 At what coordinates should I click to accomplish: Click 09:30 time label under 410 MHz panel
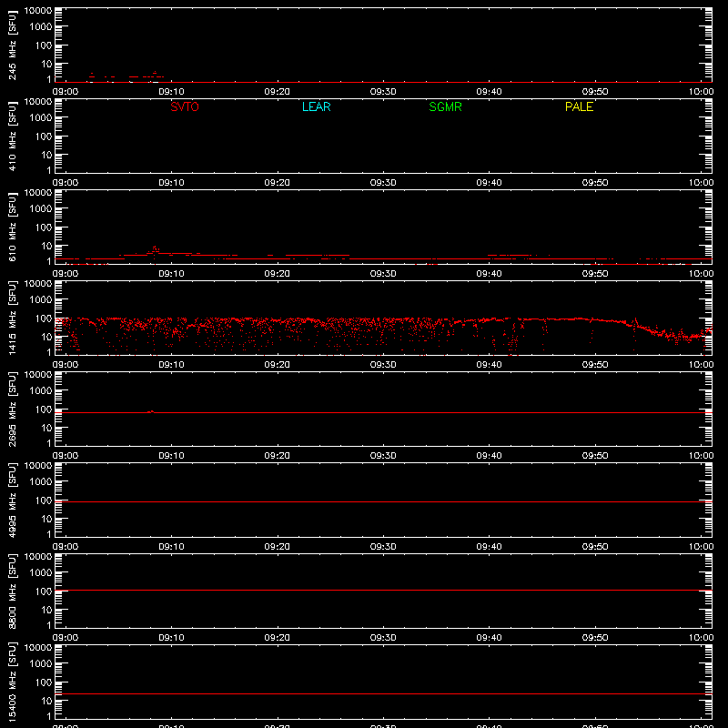[x=383, y=183]
